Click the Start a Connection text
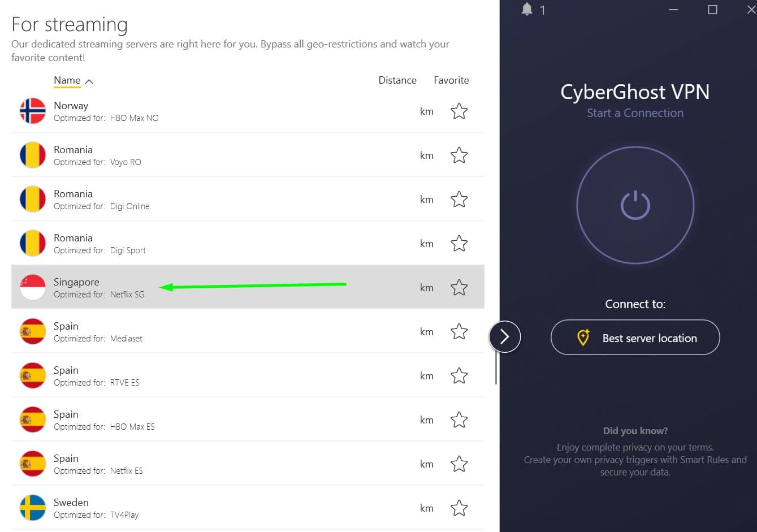Image resolution: width=757 pixels, height=532 pixels. [x=635, y=113]
